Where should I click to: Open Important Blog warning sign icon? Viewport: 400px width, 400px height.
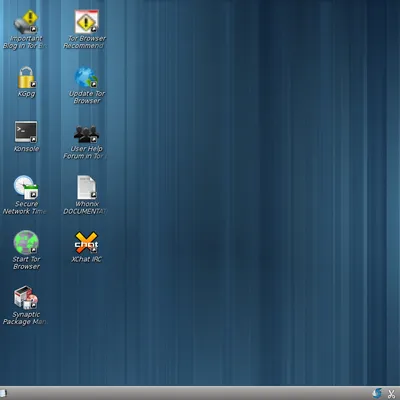[x=26, y=22]
